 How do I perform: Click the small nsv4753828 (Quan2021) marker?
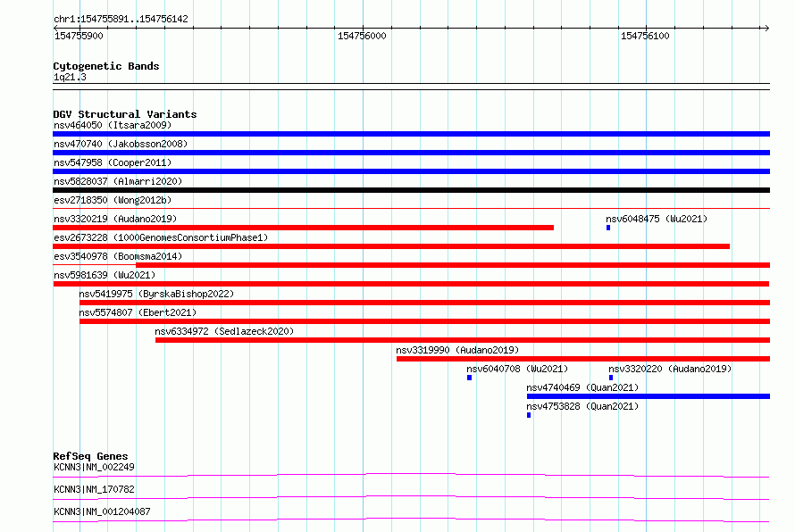coord(529,415)
